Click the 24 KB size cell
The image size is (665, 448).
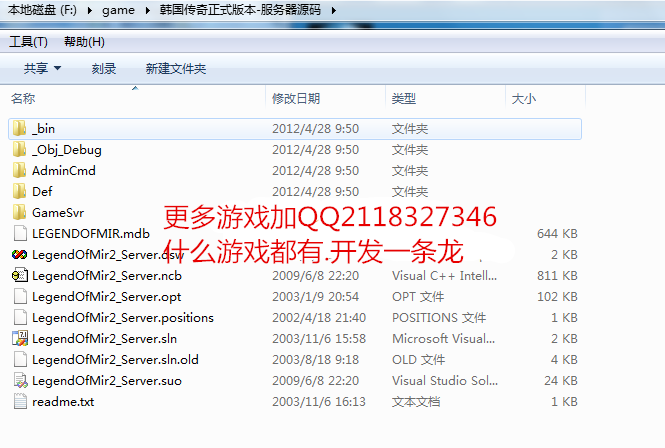point(561,381)
